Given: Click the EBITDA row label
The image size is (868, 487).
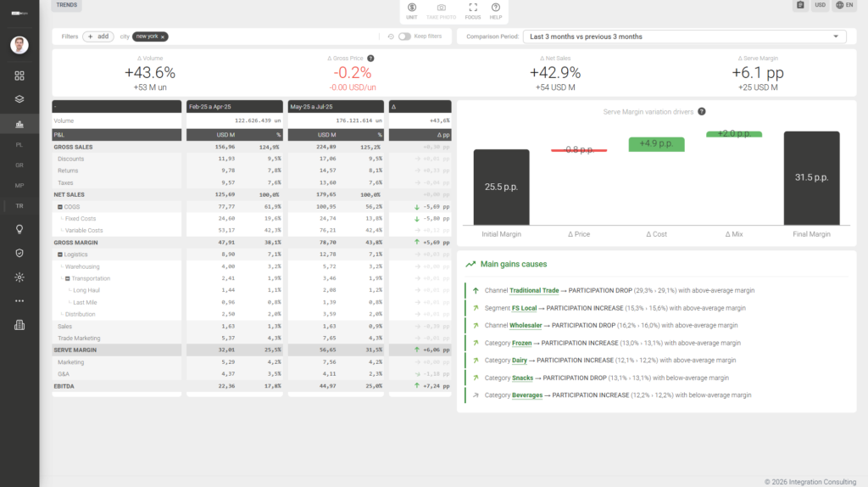Looking at the screenshot, I should click(64, 386).
